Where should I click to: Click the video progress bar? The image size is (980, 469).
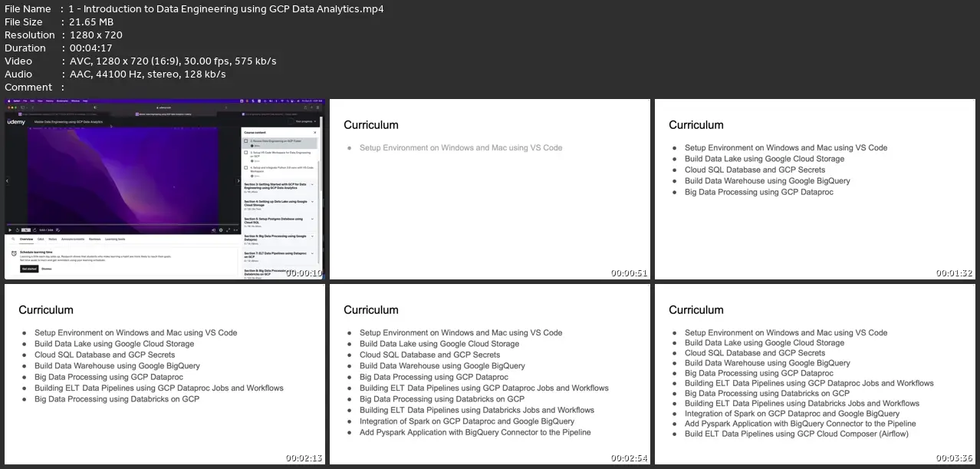123,225
